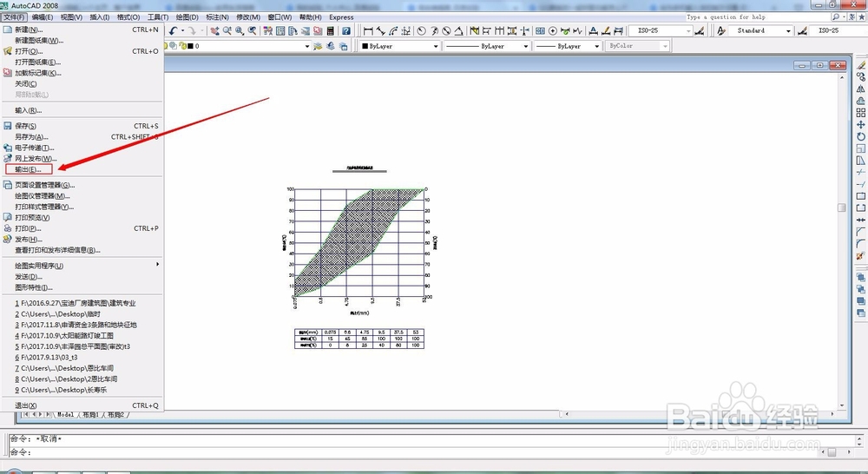Expand the undo history dropdown arrow
Screen dimensions: 868x474
(x=182, y=31)
